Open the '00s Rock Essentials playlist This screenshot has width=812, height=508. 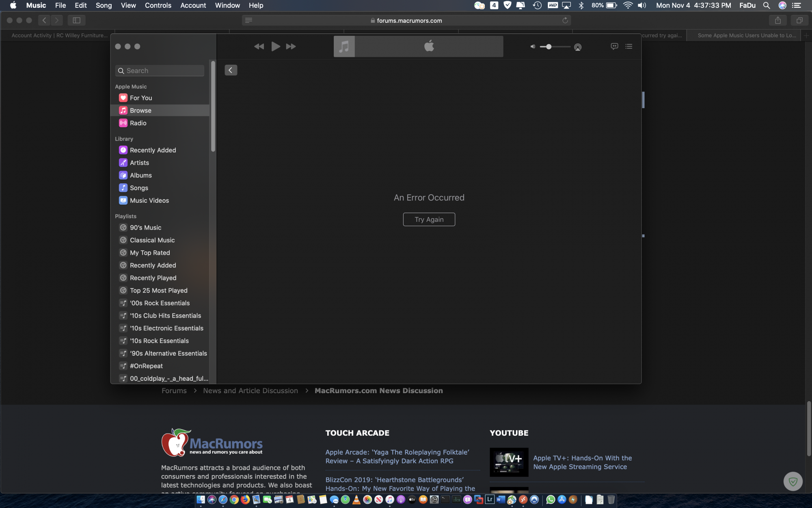pyautogui.click(x=160, y=304)
